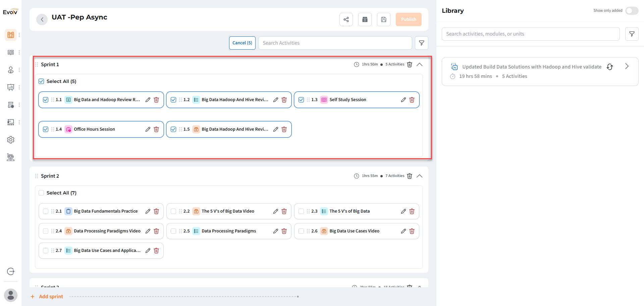Edit activity 2.7 Big Data Use Cases and Applications
This screenshot has width=644, height=306.
148,251
